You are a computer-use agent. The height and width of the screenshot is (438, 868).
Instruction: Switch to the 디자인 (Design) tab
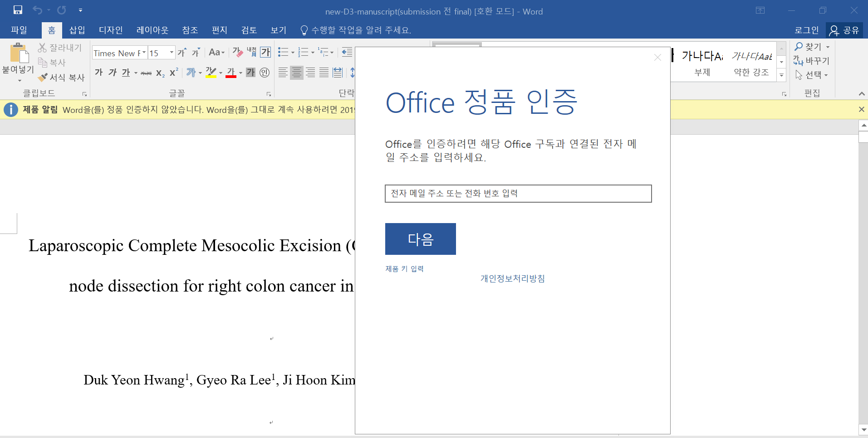(x=111, y=30)
